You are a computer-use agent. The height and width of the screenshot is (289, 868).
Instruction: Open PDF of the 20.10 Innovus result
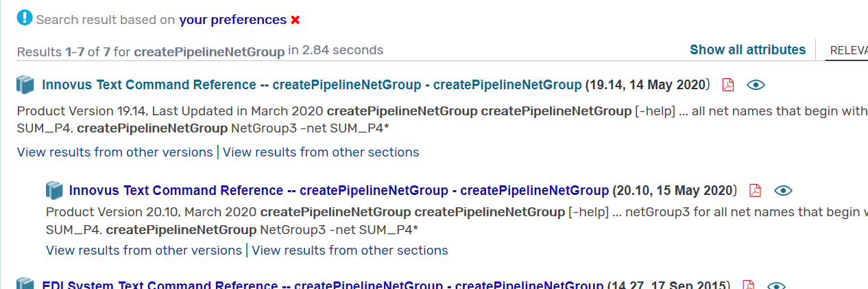tap(755, 190)
